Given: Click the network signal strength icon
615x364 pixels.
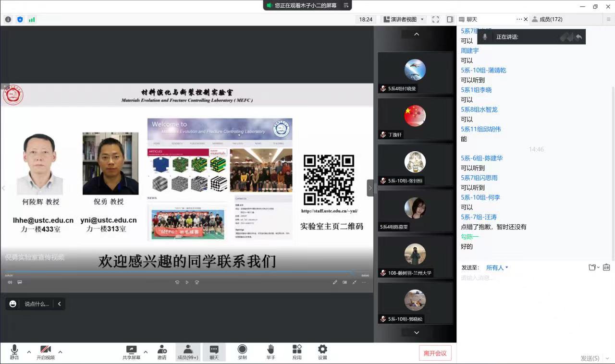Looking at the screenshot, I should pos(32,20).
